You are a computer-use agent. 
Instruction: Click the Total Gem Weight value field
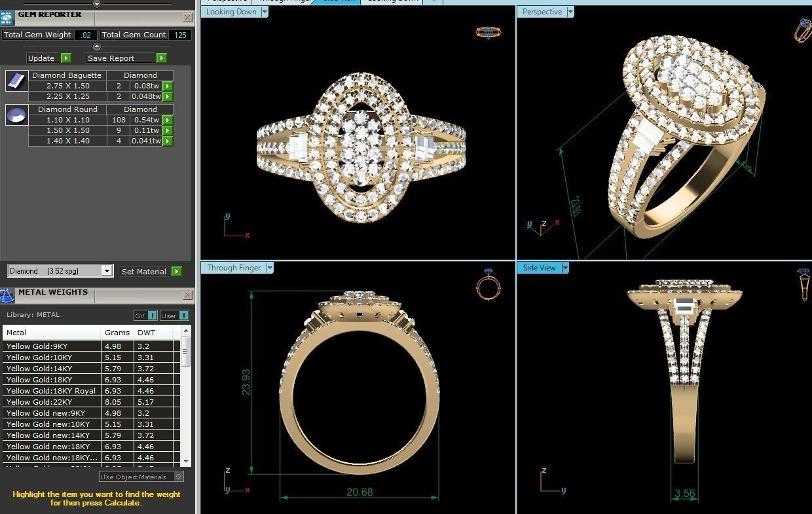[86, 35]
